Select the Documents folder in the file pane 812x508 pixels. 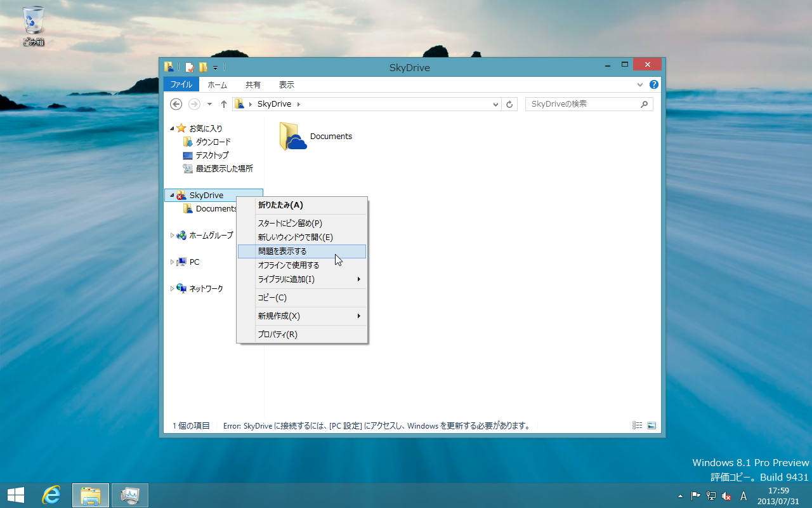(x=315, y=136)
